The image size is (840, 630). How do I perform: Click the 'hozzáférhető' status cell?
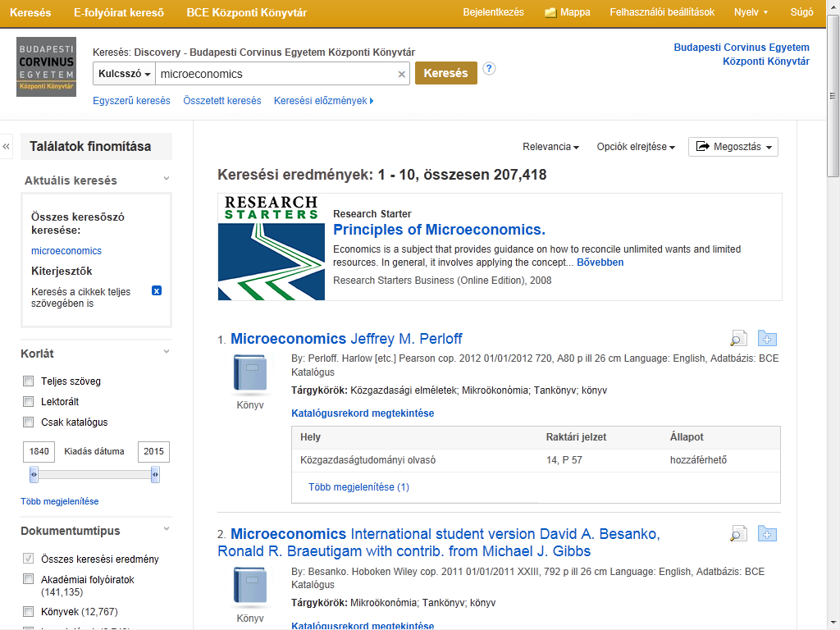699,460
